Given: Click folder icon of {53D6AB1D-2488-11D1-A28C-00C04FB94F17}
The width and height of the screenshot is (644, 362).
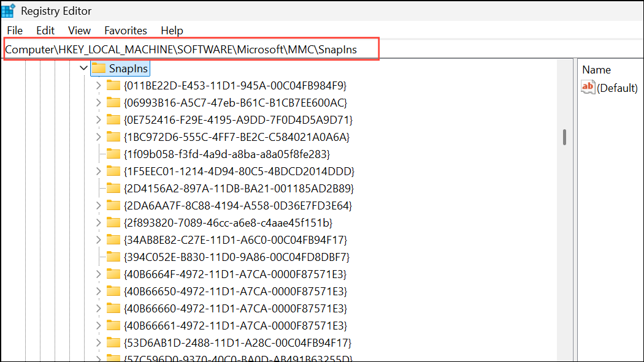Looking at the screenshot, I should [x=113, y=342].
